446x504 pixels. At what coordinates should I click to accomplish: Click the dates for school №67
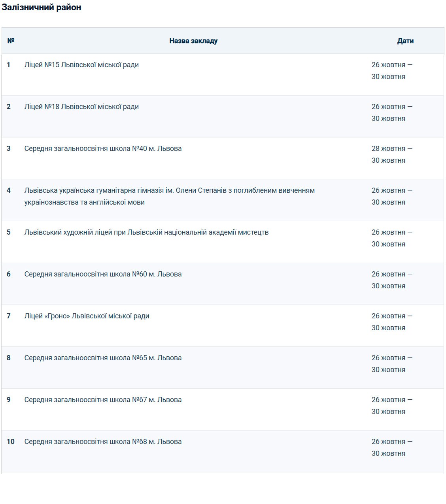[392, 406]
